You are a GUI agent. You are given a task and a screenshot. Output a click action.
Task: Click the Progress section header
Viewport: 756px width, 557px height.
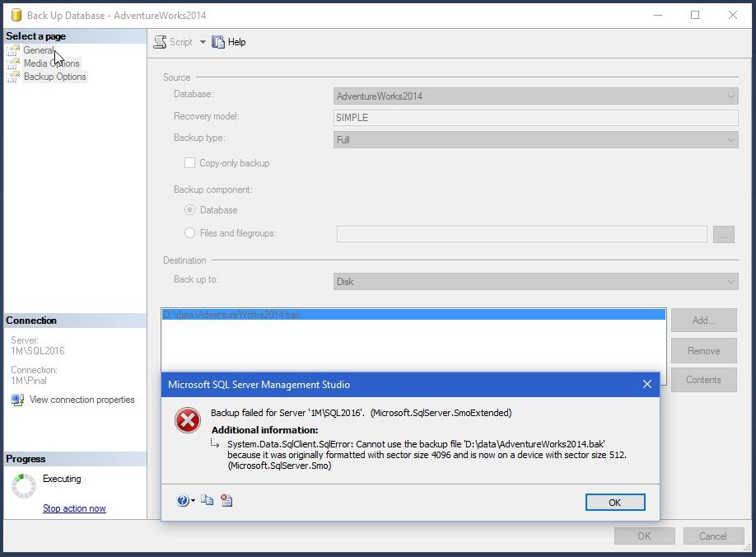[x=75, y=459]
